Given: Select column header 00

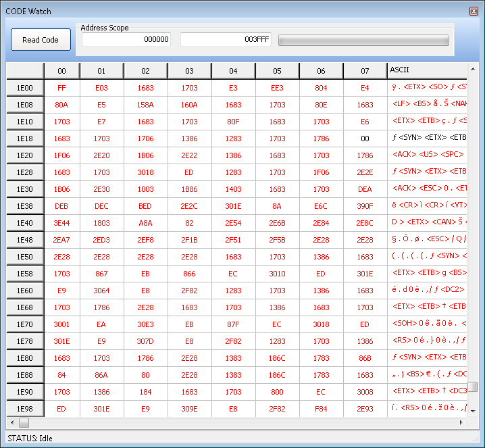Looking at the screenshot, I should (x=62, y=71).
